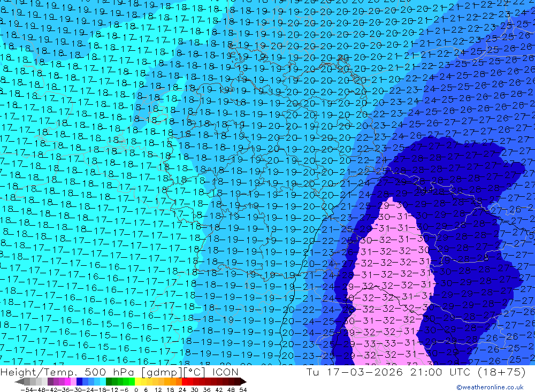Pick the dark blue legend swatch above -30
The height and width of the screenshot is (392, 535).
tap(79, 381)
